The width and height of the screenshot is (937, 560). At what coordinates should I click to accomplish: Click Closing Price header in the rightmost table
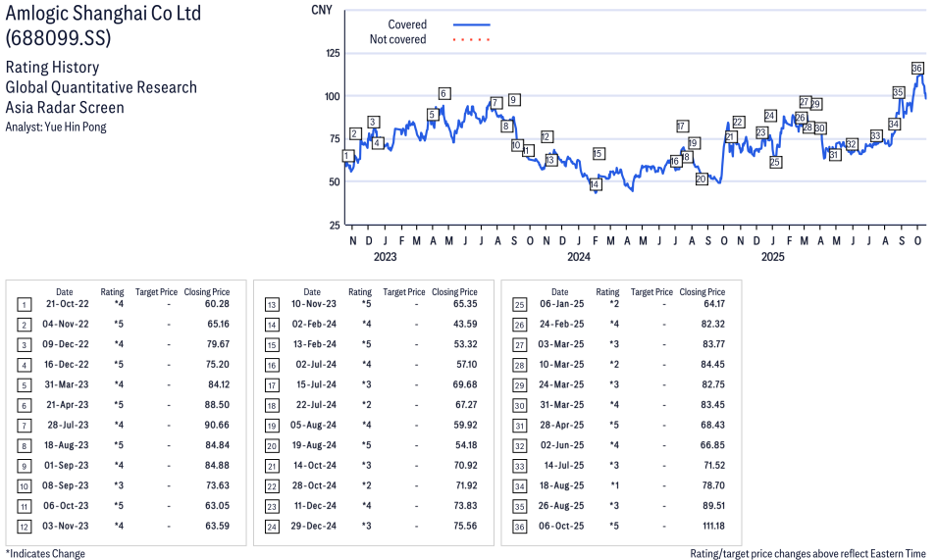702,292
